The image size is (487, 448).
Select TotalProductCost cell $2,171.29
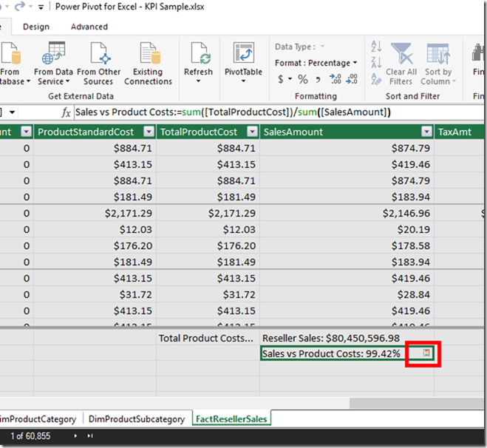click(208, 213)
